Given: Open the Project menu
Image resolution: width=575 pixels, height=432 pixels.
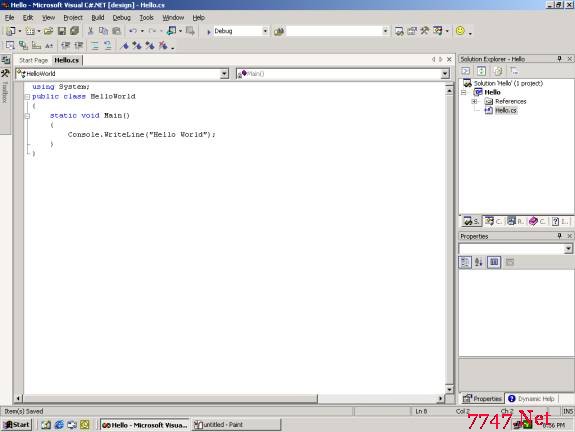Looking at the screenshot, I should pos(73,18).
